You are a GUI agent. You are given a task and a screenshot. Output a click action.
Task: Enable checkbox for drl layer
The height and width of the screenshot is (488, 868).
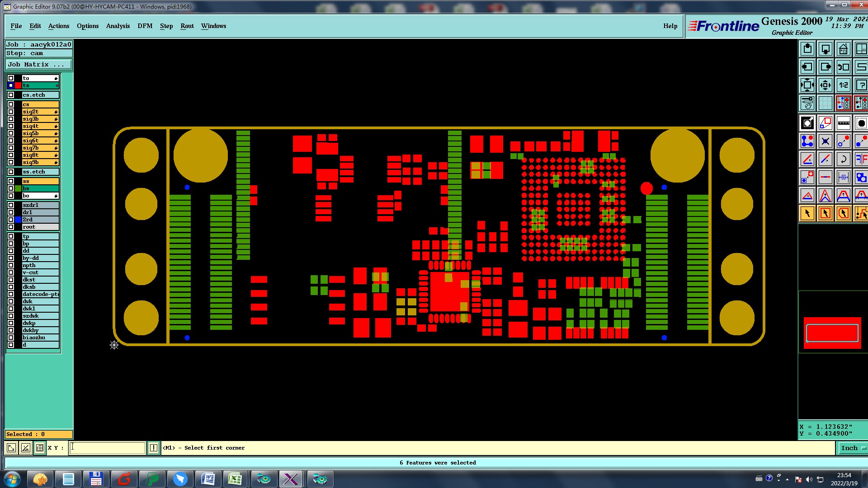11,212
